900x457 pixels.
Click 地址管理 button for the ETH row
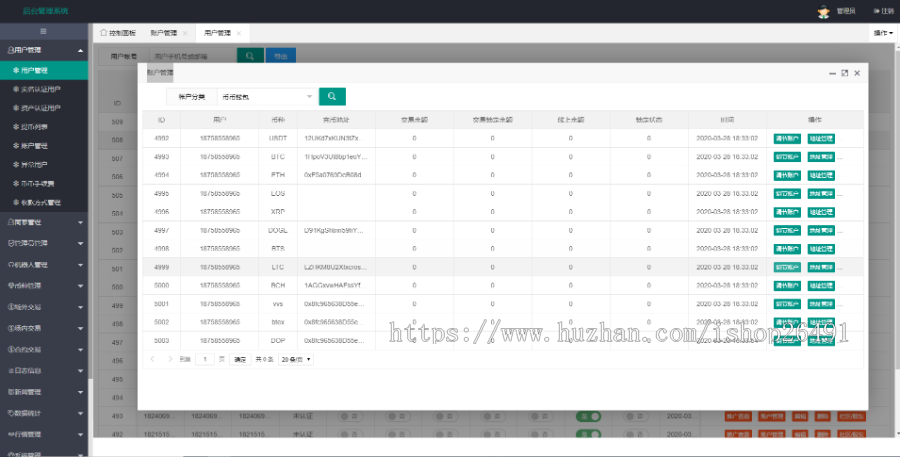tap(820, 175)
